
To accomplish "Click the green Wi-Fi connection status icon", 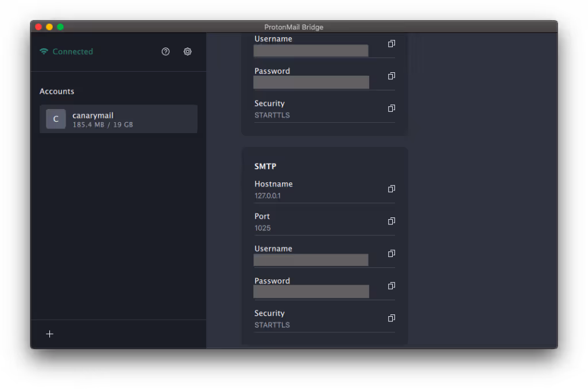I will pos(44,51).
